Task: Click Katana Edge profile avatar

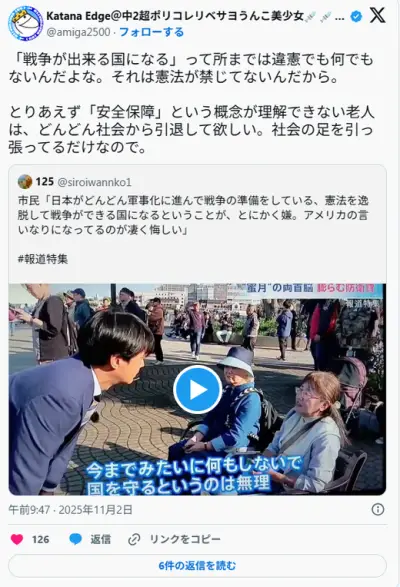Action: [x=25, y=23]
